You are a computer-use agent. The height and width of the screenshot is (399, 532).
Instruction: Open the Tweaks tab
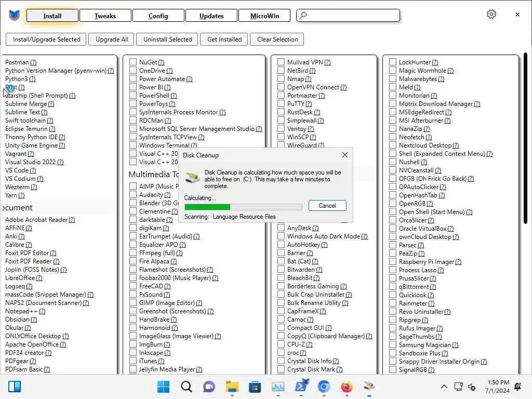[x=105, y=16]
